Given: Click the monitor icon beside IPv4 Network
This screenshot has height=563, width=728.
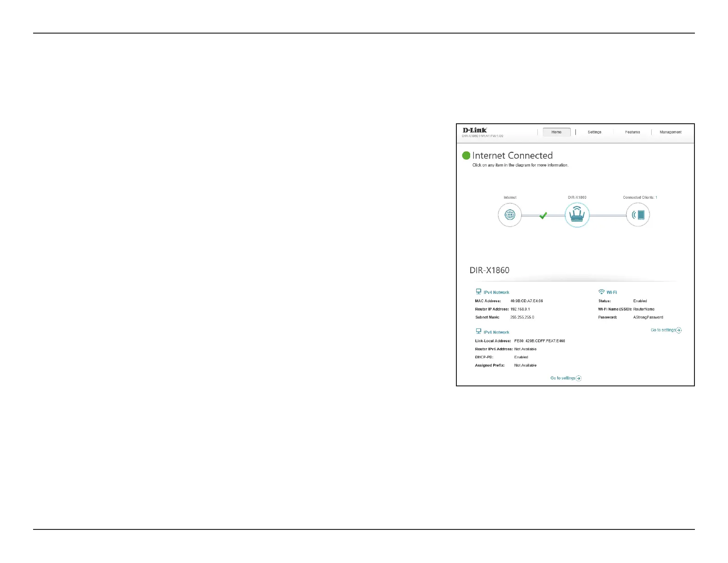Looking at the screenshot, I should click(478, 292).
